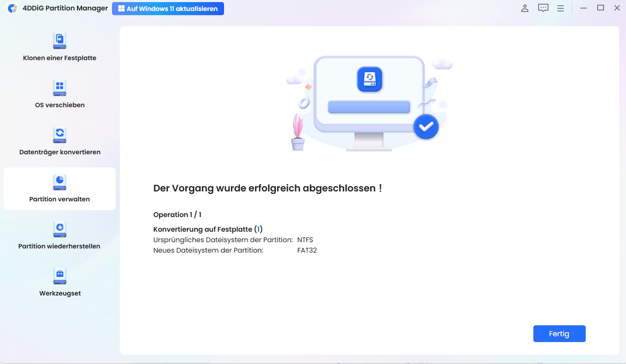Click the success message heading
Viewport: 626px width, 364px height.
[x=267, y=188]
